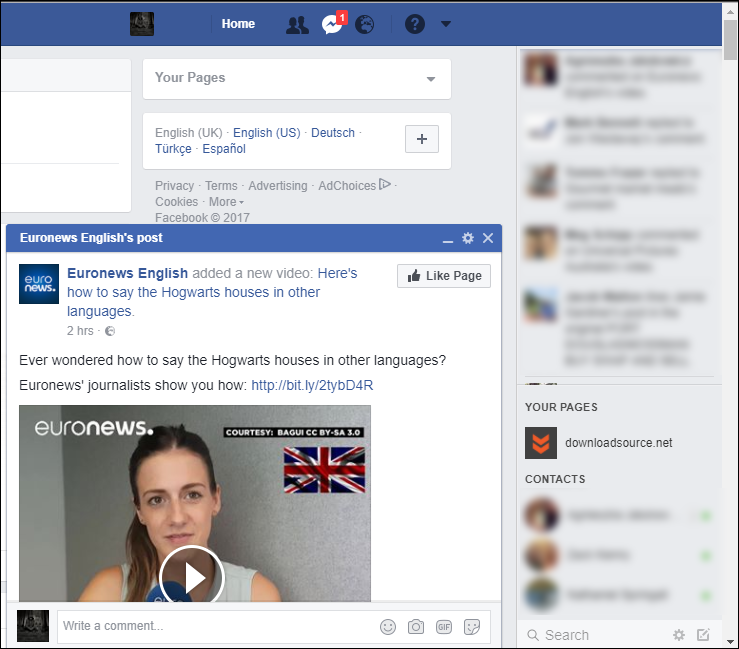Open the Friend Requests icon
The image size is (739, 649).
click(297, 25)
